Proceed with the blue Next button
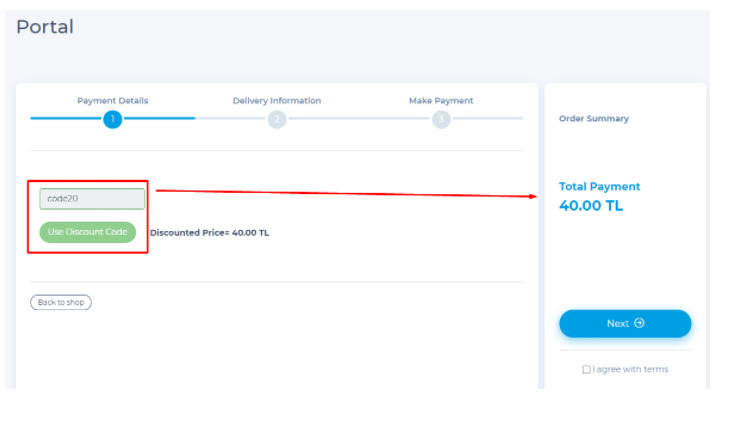 624,324
